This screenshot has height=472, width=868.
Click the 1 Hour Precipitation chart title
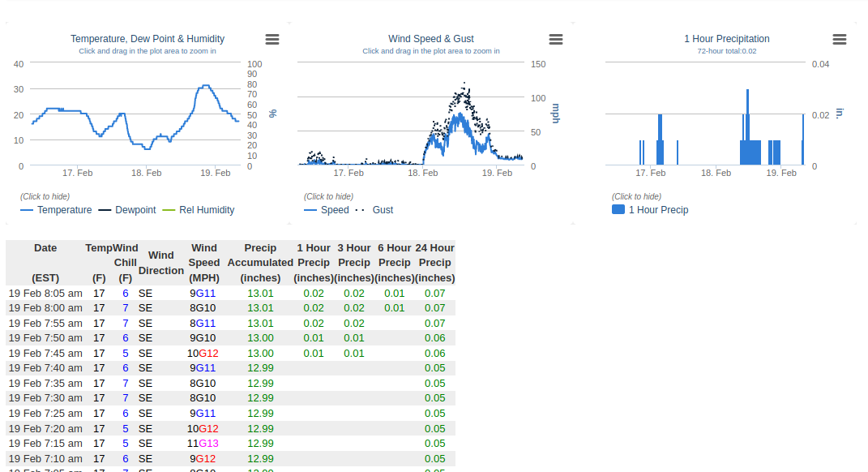(x=727, y=39)
